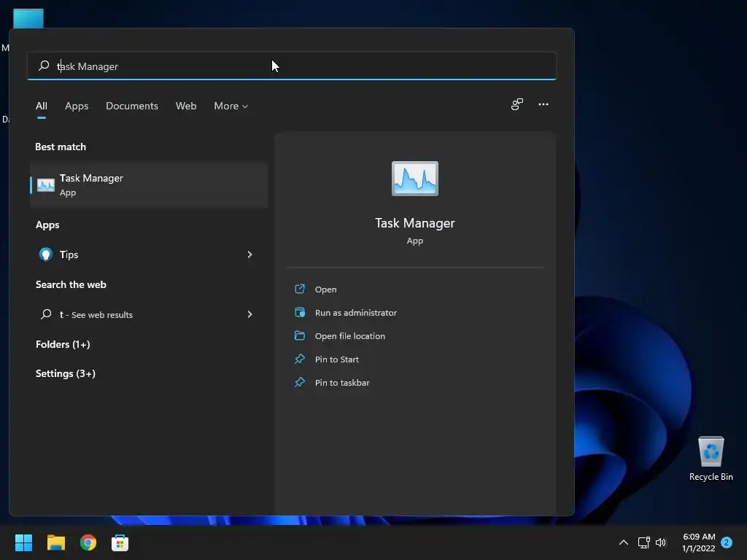Open Microsoft Store from the taskbar
This screenshot has height=560, width=747.
(x=120, y=542)
